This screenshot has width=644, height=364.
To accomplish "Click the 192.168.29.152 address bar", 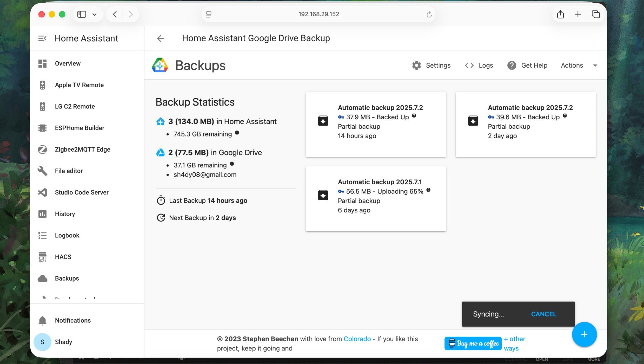I will tap(318, 14).
